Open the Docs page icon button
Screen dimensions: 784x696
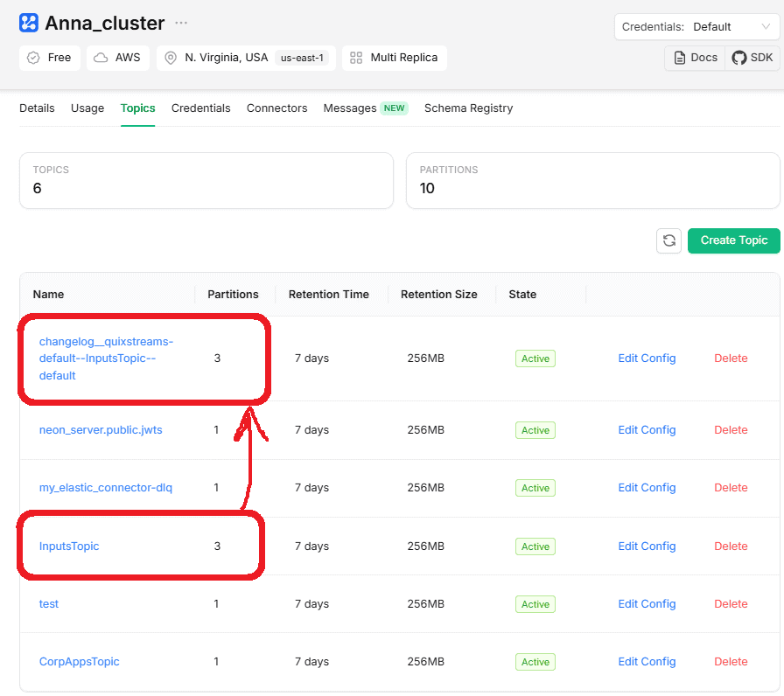[x=696, y=58]
